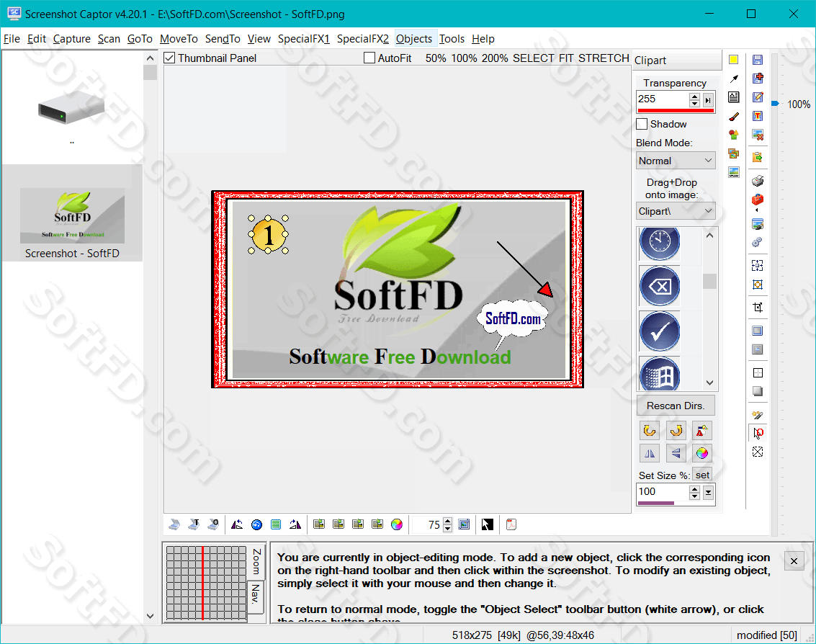This screenshot has width=816, height=644.
Task: Click the SELECT zoom option
Action: point(534,58)
